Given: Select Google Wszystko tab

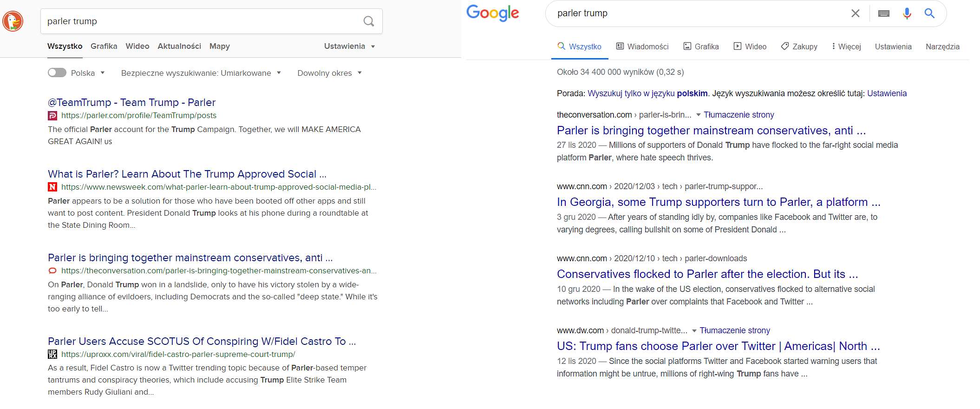Looking at the screenshot, I should [x=579, y=46].
